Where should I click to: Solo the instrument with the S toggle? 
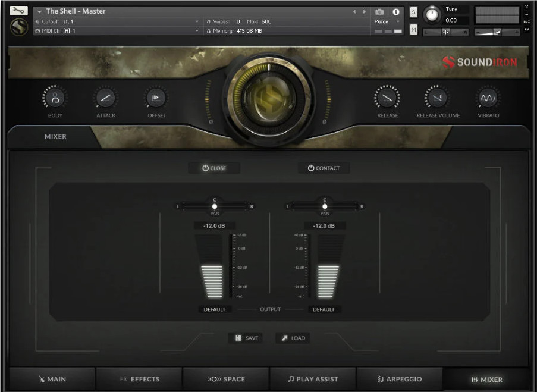[x=413, y=11]
